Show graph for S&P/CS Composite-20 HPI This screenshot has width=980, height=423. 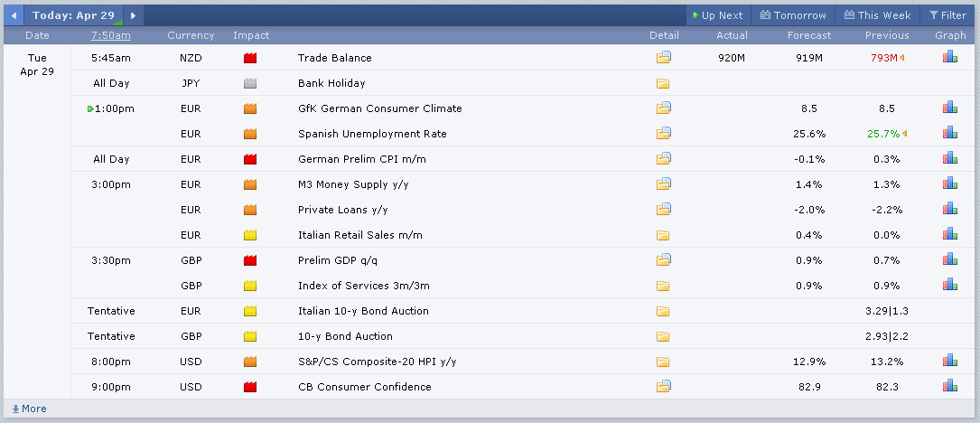point(949,362)
